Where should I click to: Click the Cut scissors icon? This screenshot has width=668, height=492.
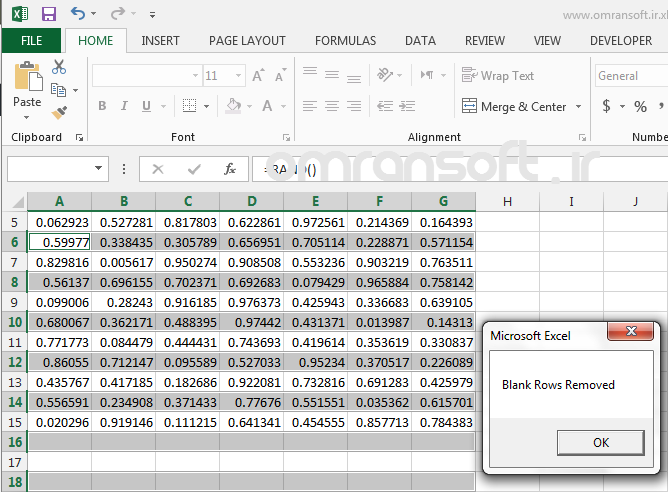[59, 67]
